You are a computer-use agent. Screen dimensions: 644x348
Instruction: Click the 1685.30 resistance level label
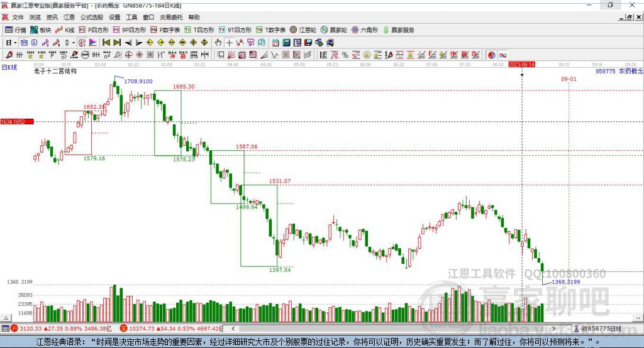click(x=184, y=87)
